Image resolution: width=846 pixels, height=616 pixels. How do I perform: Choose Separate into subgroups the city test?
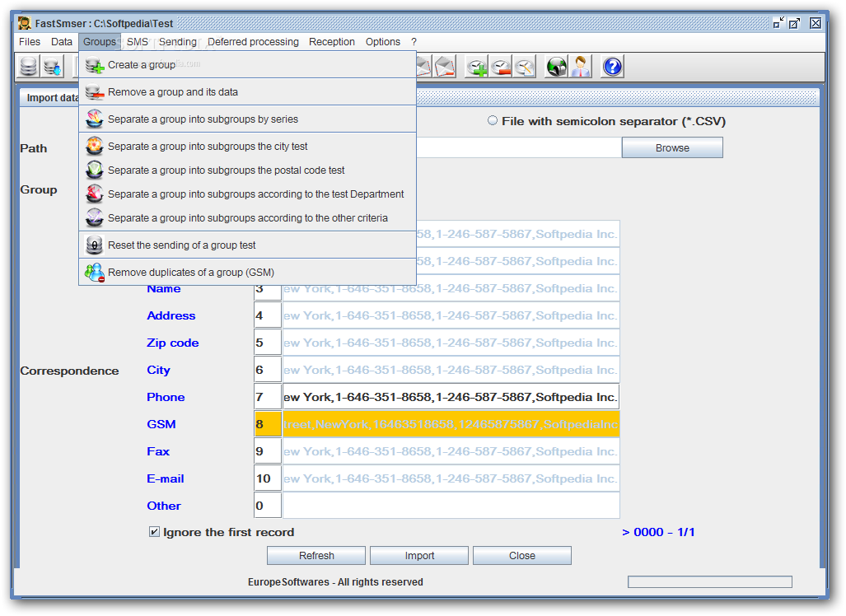point(248,147)
